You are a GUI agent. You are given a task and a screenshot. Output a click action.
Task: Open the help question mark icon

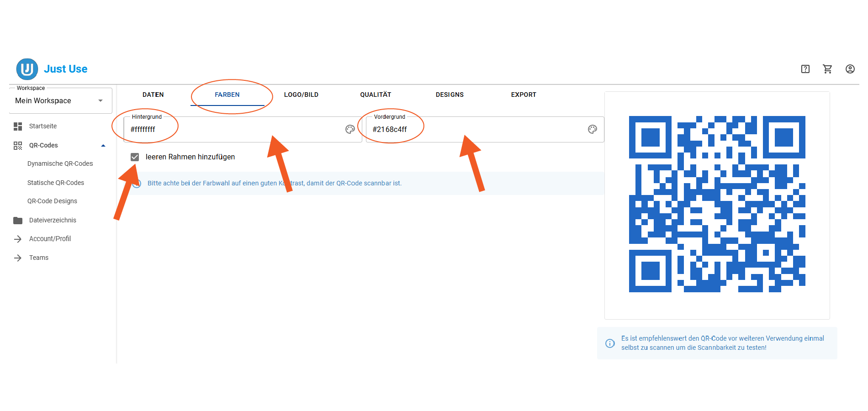click(x=805, y=69)
